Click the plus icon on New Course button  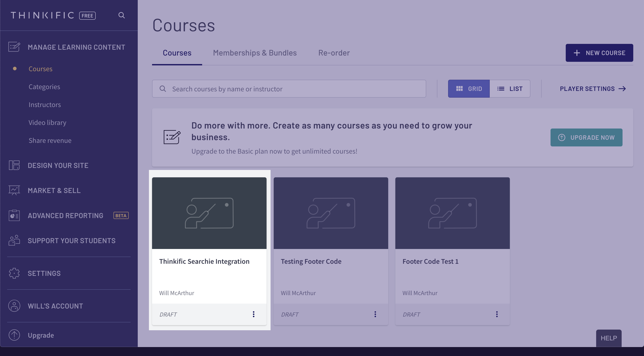tap(577, 53)
